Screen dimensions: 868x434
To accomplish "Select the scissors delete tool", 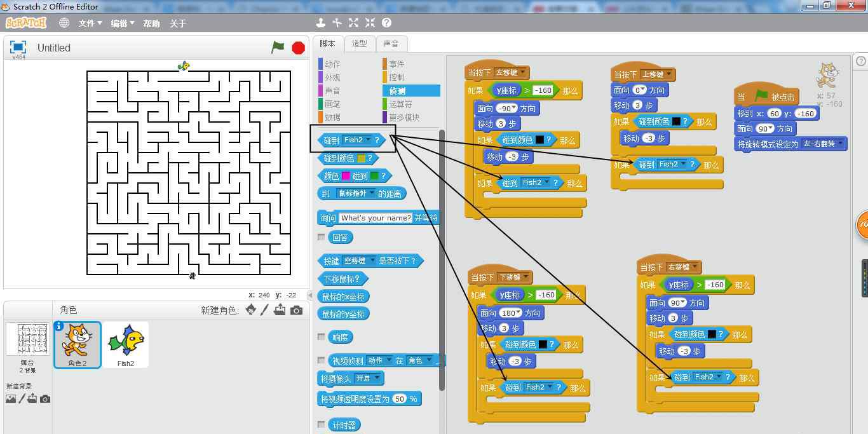I will pyautogui.click(x=337, y=23).
